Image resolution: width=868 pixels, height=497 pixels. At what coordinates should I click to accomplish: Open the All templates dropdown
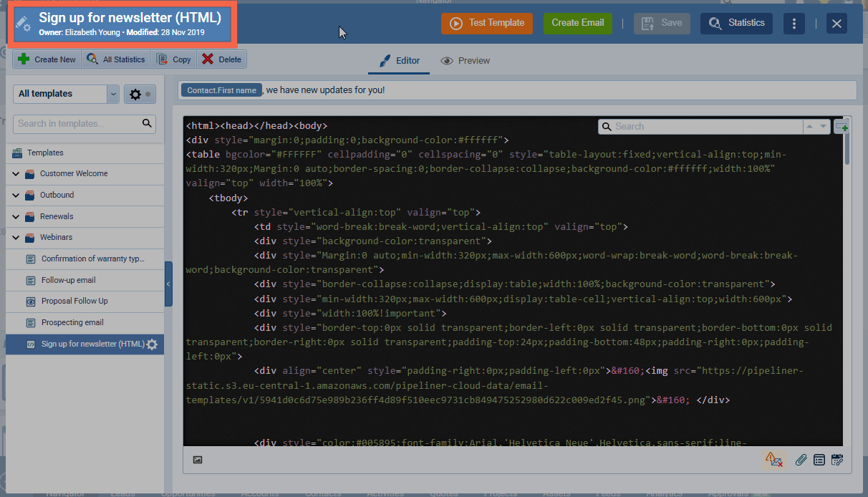click(x=67, y=94)
